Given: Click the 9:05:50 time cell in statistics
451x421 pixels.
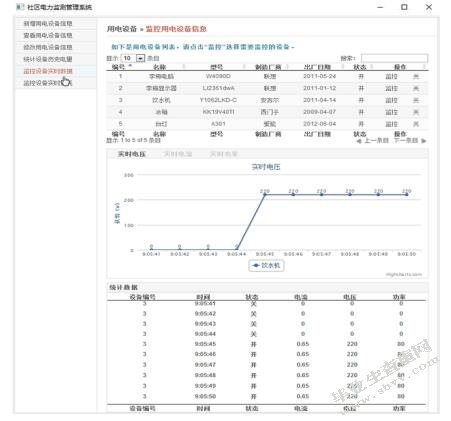Looking at the screenshot, I should [x=205, y=396].
